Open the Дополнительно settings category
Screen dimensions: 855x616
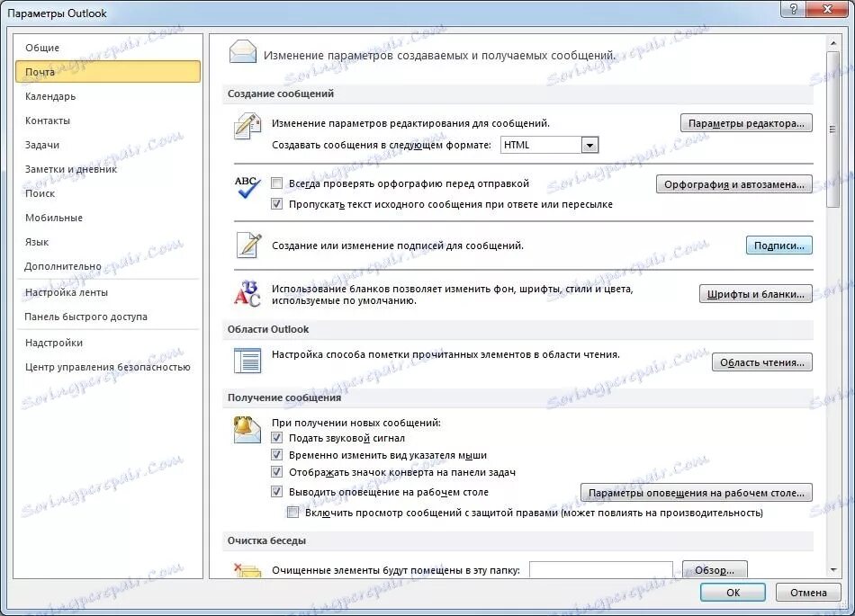tap(108, 266)
